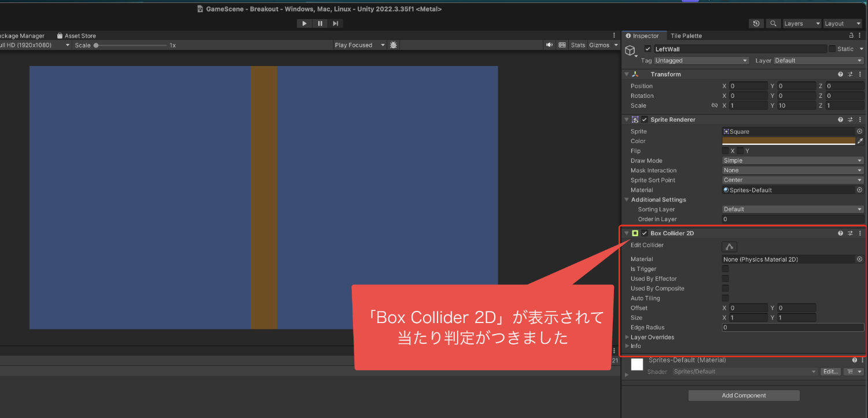Mute audio with the speaker icon
The image size is (868, 418).
549,45
